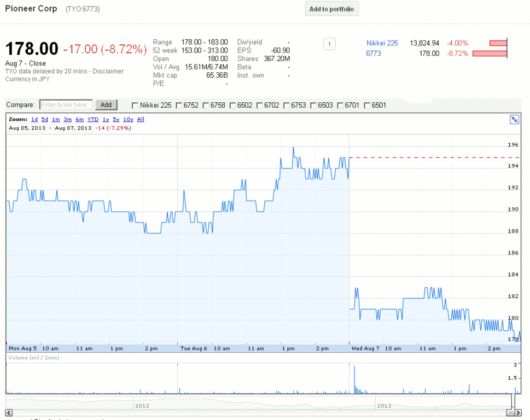Click the news flag marker labeled 1
The image size is (530, 420).
click(x=329, y=44)
